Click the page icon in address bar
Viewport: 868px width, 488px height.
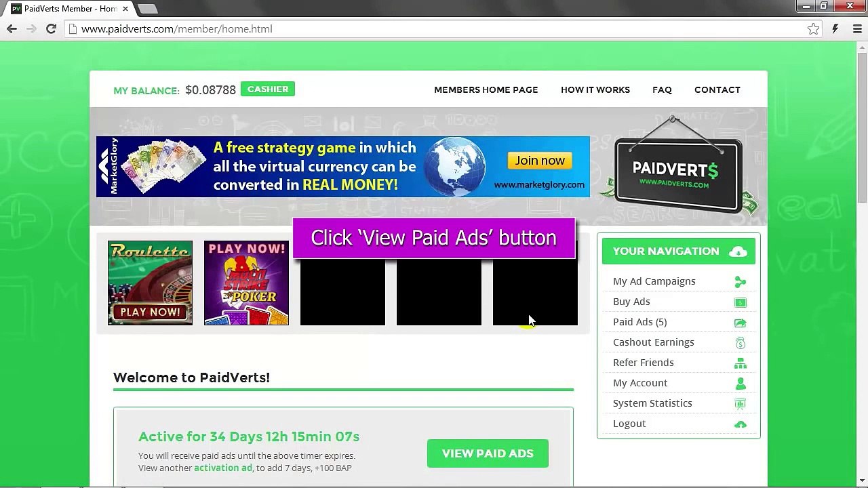pos(73,29)
